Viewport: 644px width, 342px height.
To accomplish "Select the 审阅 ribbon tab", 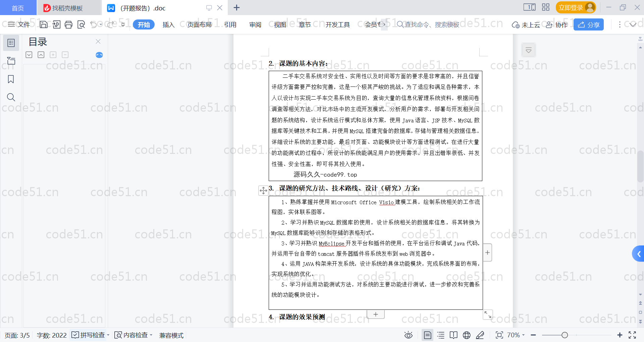I will coord(255,24).
